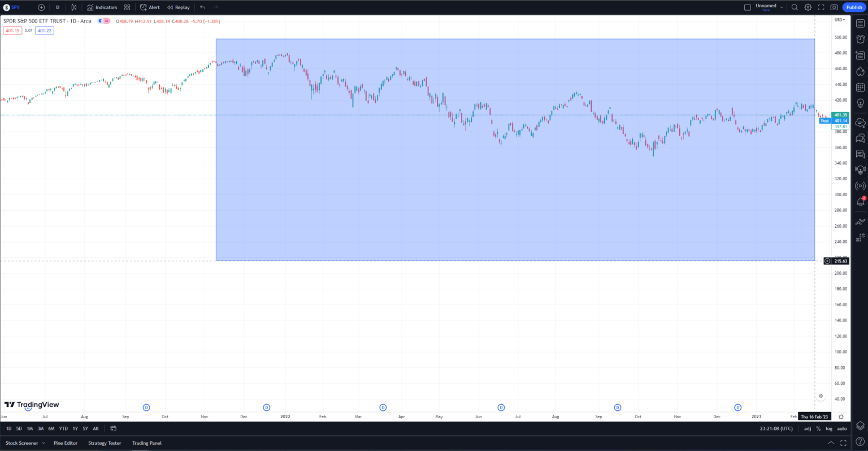Start bar Replay mode
The width and height of the screenshot is (868, 451).
coord(178,7)
